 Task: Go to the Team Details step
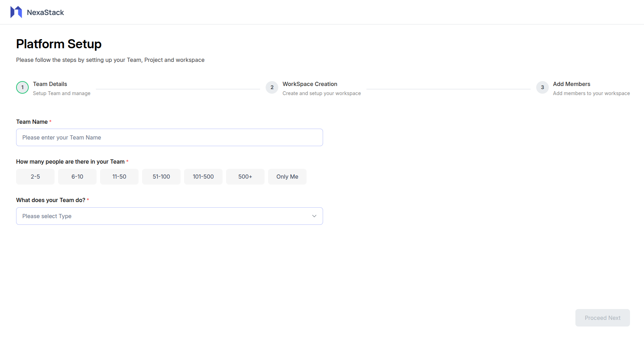(50, 84)
